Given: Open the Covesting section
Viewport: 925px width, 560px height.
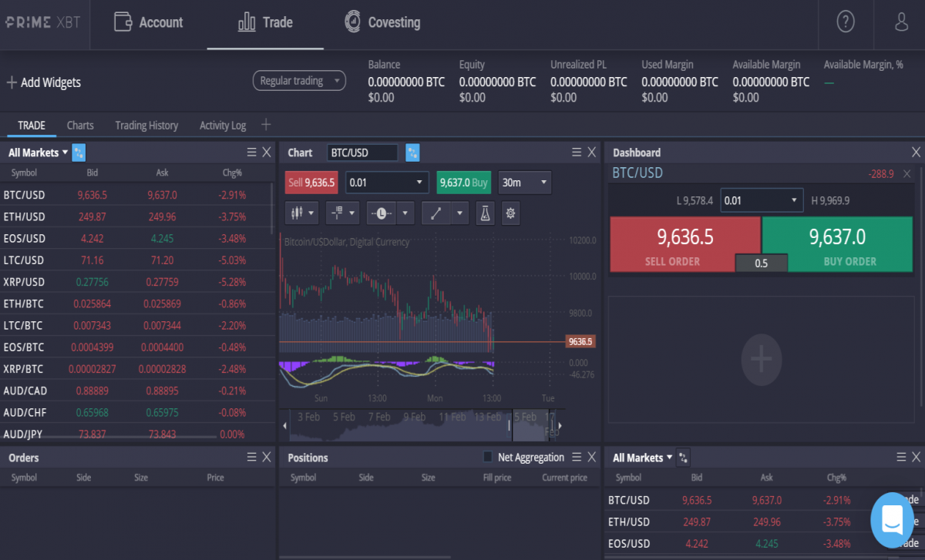Looking at the screenshot, I should pos(382,22).
